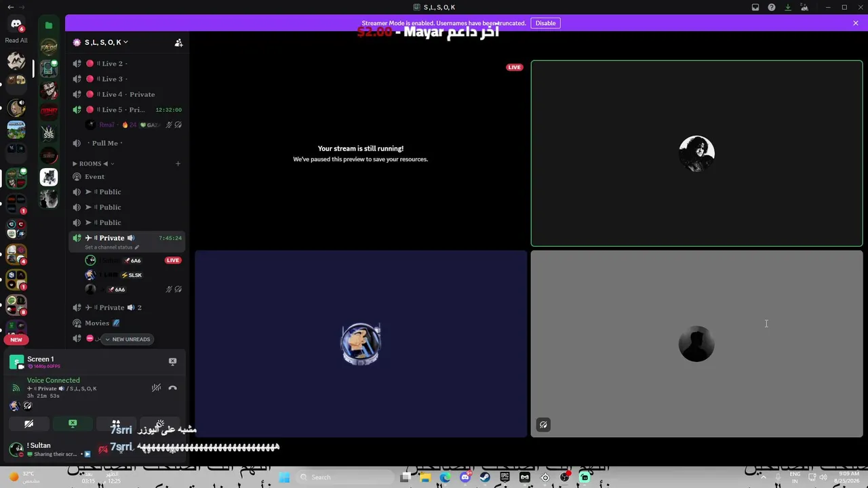Open the green server folder icon
This screenshot has width=868, height=488.
coord(49,25)
